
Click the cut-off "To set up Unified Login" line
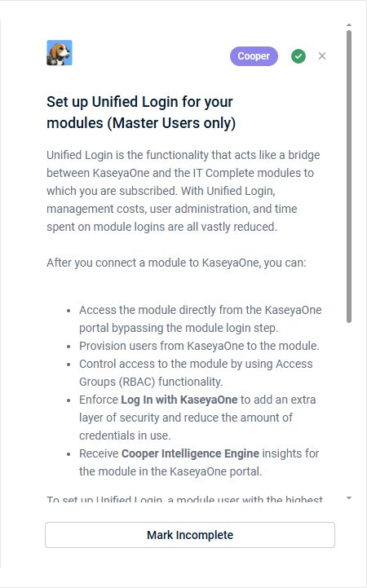[184, 499]
